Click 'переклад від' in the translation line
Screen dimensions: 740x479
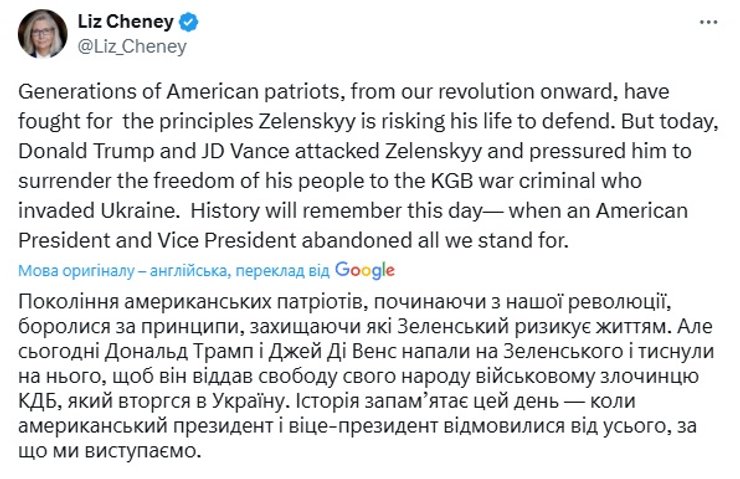[274, 271]
